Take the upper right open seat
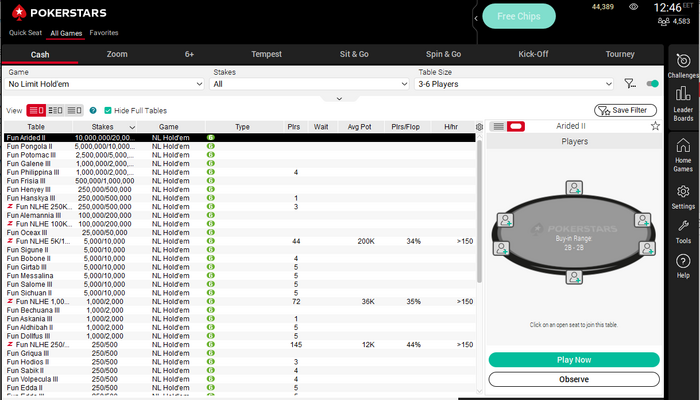 tap(643, 220)
